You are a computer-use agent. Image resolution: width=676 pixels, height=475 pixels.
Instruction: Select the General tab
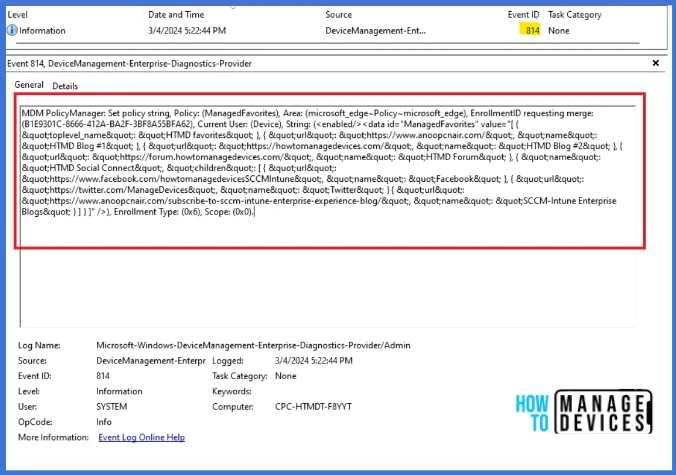point(29,84)
